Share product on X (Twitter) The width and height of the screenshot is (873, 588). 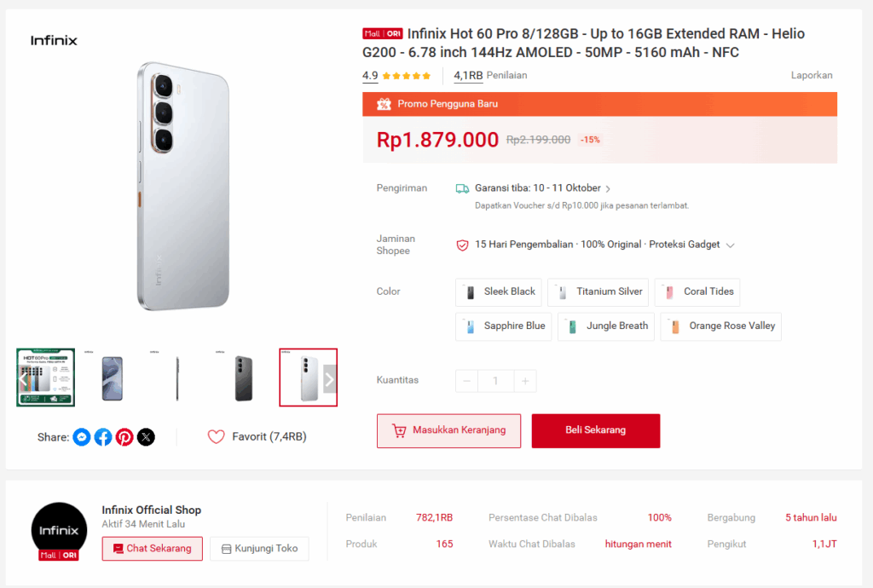pyautogui.click(x=147, y=437)
